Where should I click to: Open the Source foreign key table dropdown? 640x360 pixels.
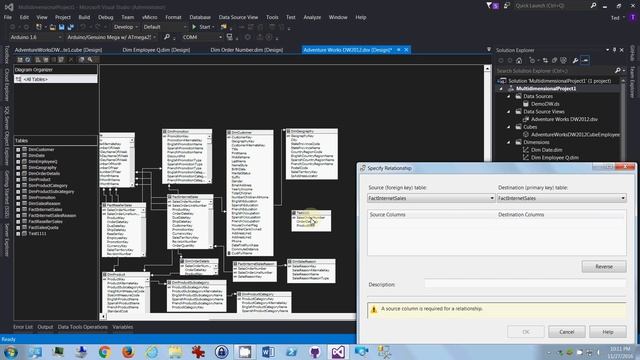pos(492,198)
